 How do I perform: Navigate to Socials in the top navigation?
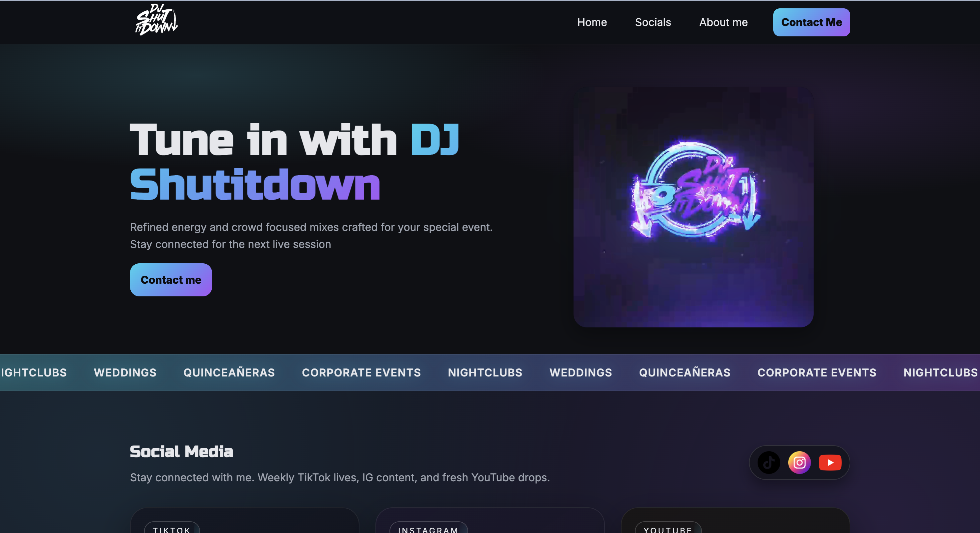click(x=653, y=22)
